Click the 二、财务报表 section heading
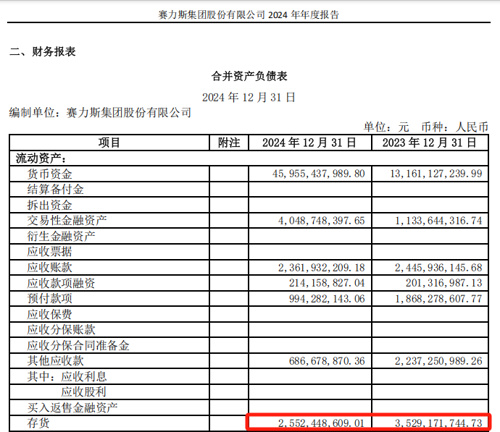 click(43, 52)
